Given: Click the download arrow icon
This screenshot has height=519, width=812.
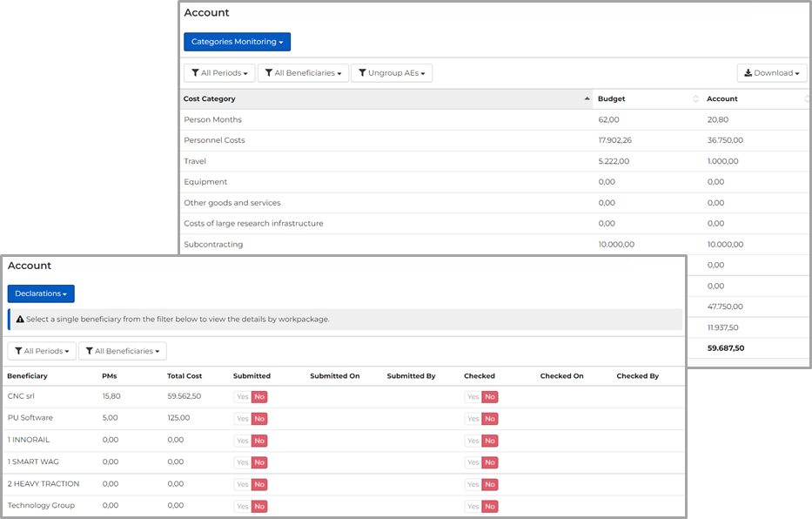Looking at the screenshot, I should point(748,73).
